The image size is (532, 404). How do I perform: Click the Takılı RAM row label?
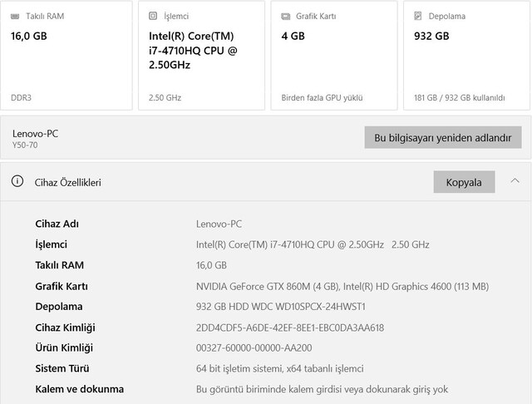click(60, 265)
